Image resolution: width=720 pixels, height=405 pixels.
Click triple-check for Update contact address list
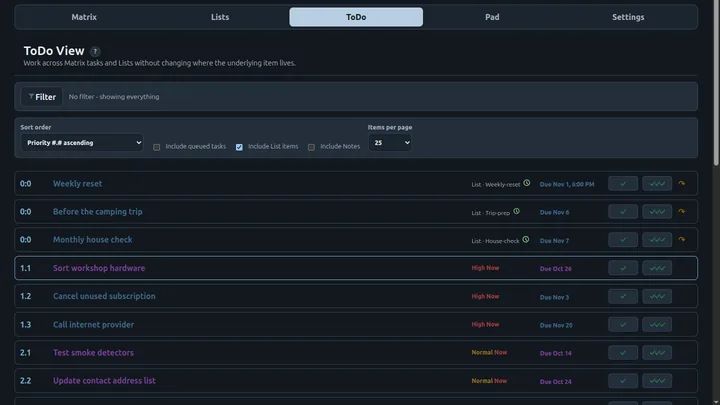coord(657,381)
